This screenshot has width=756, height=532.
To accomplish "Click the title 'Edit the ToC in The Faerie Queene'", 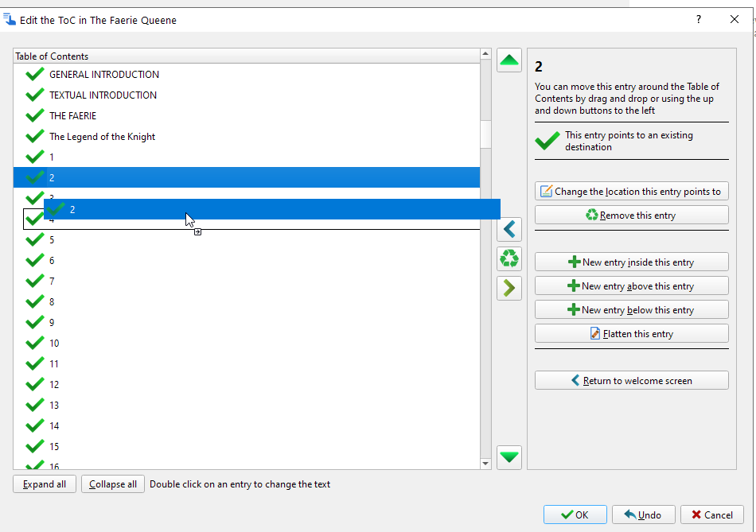I will tap(98, 20).
